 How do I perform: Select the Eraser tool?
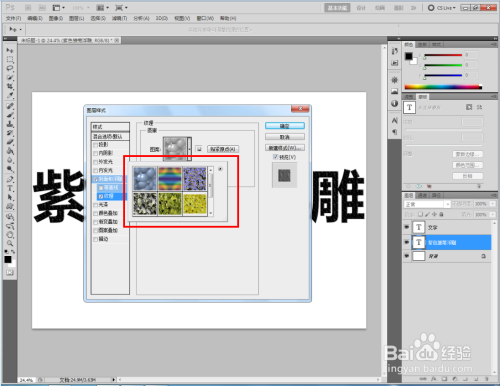click(x=10, y=142)
